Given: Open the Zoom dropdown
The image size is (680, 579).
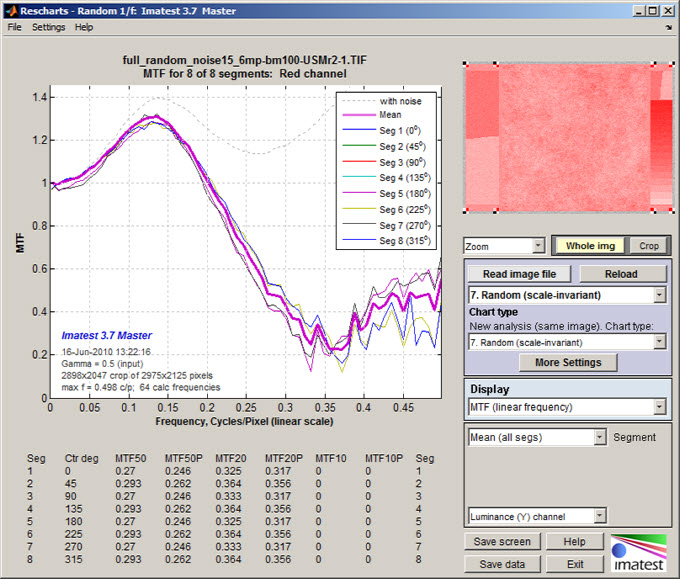Looking at the screenshot, I should [x=504, y=246].
